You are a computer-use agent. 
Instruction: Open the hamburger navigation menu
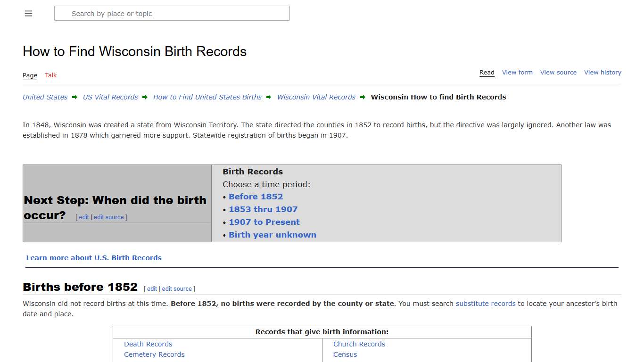(28, 13)
